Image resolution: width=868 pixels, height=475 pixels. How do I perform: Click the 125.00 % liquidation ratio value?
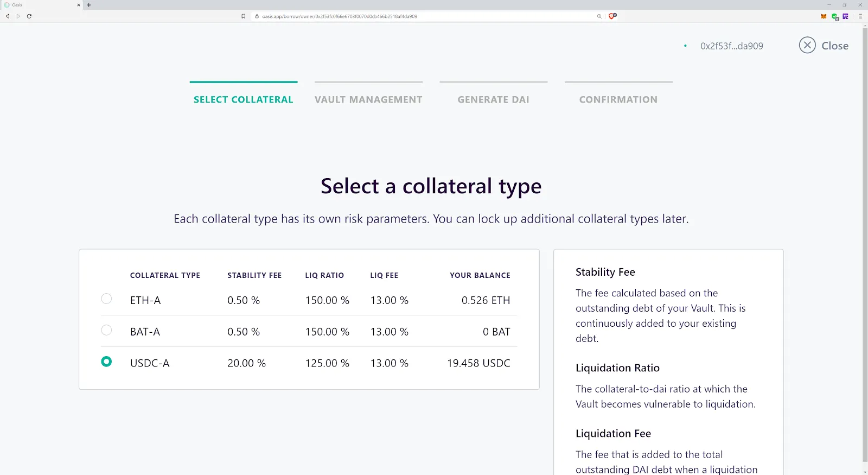(x=327, y=363)
